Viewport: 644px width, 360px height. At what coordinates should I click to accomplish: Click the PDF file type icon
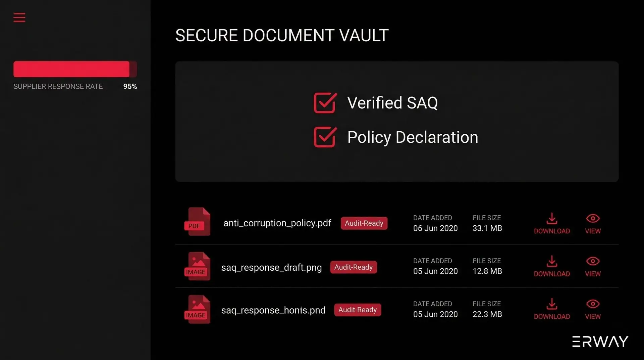[198, 222]
